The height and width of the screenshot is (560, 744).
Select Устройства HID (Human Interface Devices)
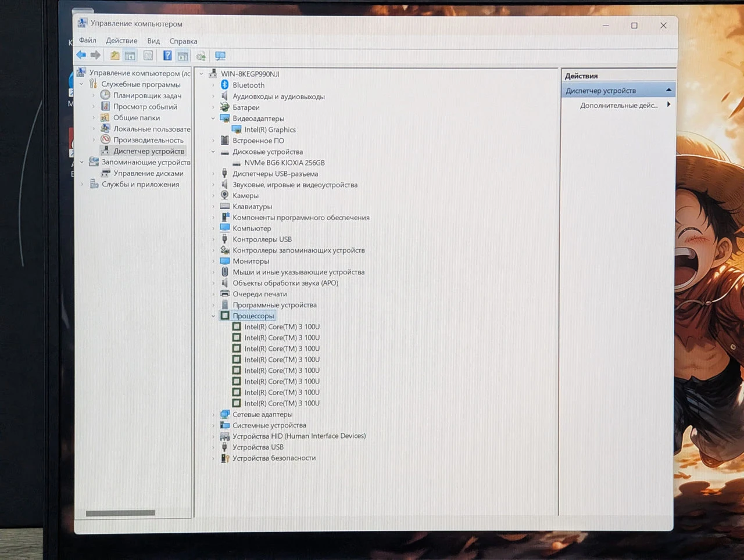pos(299,436)
